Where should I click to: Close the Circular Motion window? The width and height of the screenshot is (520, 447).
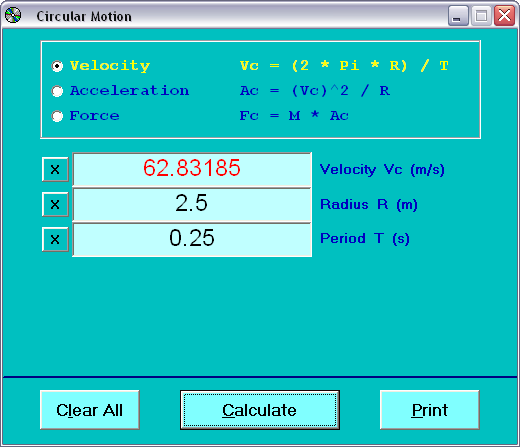point(504,15)
